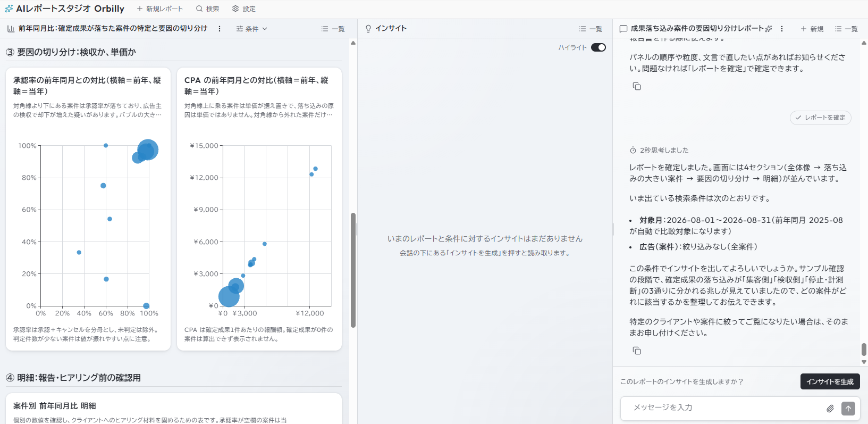
Task: Click the sparkle icon after the chat title
Action: [x=769, y=29]
